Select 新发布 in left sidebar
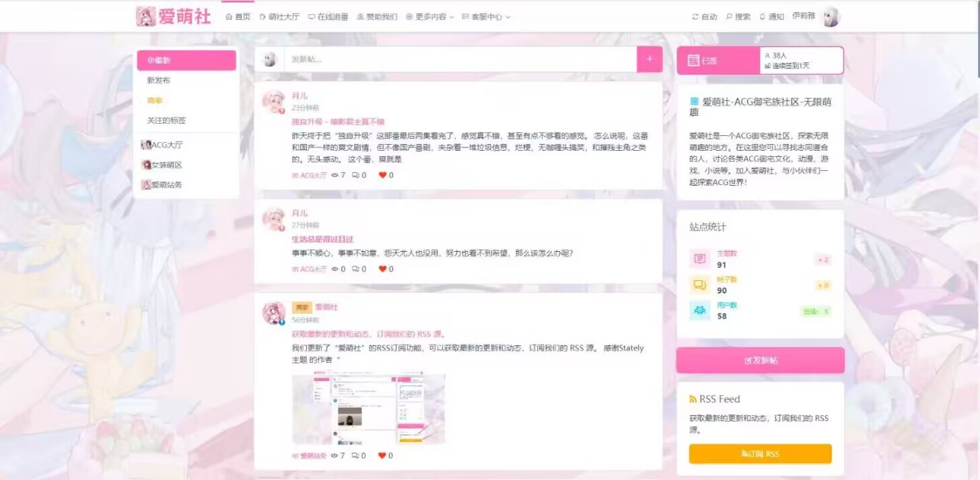This screenshot has height=480, width=980. point(159,80)
